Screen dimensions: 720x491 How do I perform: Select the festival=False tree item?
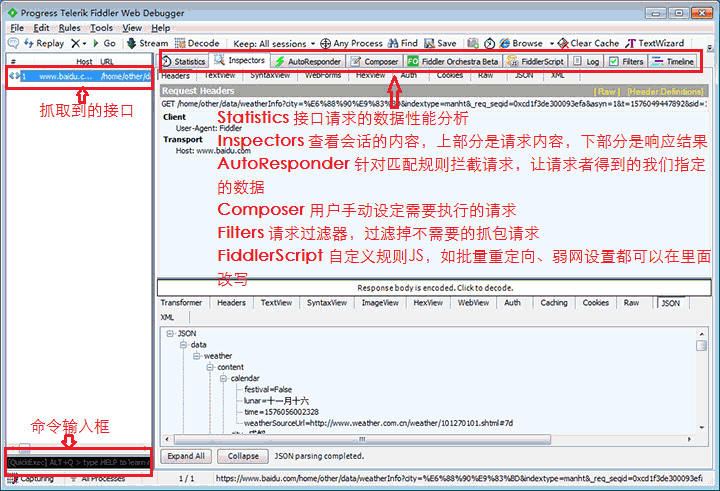(x=268, y=389)
